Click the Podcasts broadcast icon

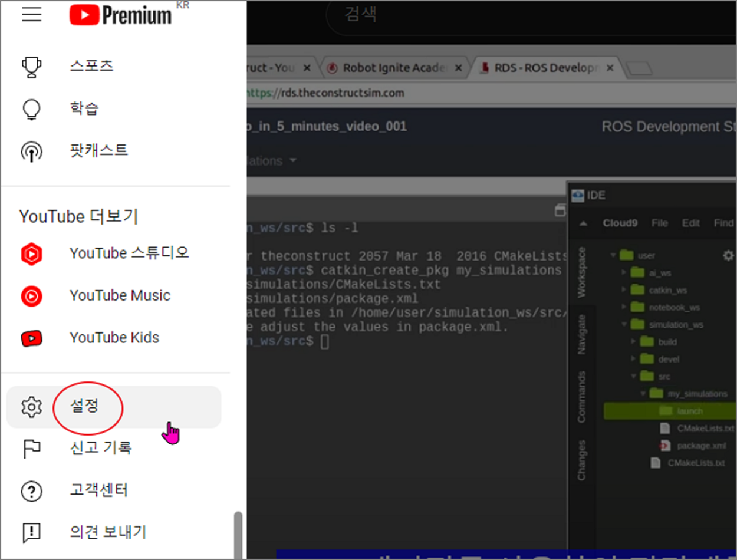point(31,151)
